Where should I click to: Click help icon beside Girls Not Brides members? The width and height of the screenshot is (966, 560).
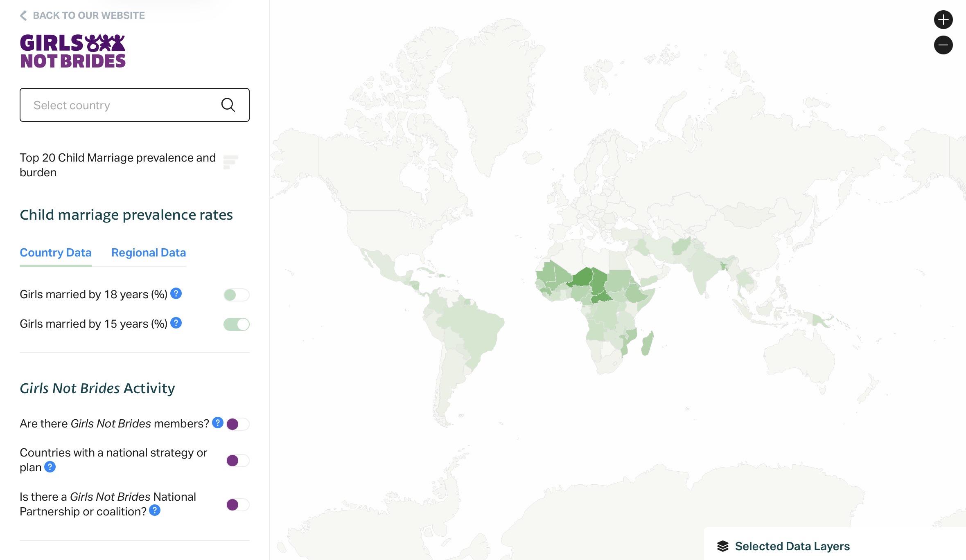click(x=218, y=423)
